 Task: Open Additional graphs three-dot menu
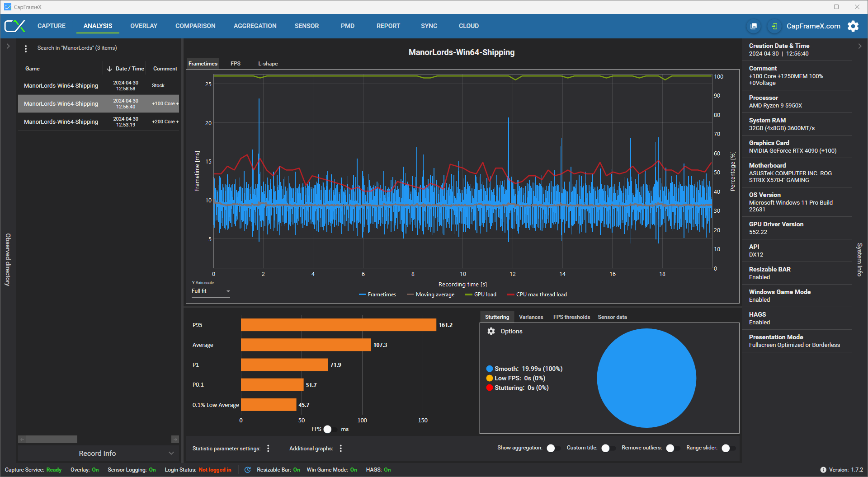[341, 448]
